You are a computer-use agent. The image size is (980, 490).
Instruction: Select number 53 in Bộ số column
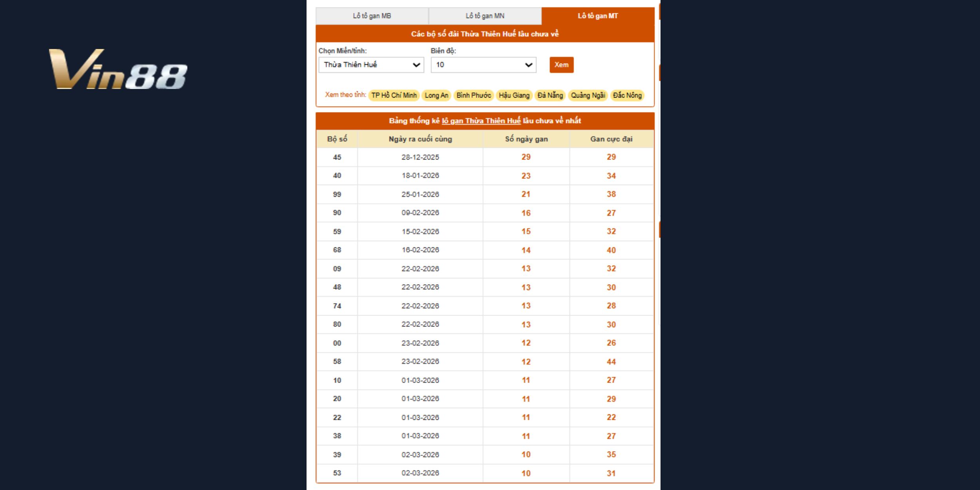pyautogui.click(x=337, y=473)
